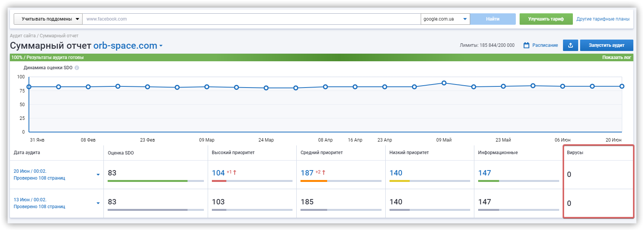Click the Показать лог link
The height and width of the screenshot is (231, 644).
616,57
